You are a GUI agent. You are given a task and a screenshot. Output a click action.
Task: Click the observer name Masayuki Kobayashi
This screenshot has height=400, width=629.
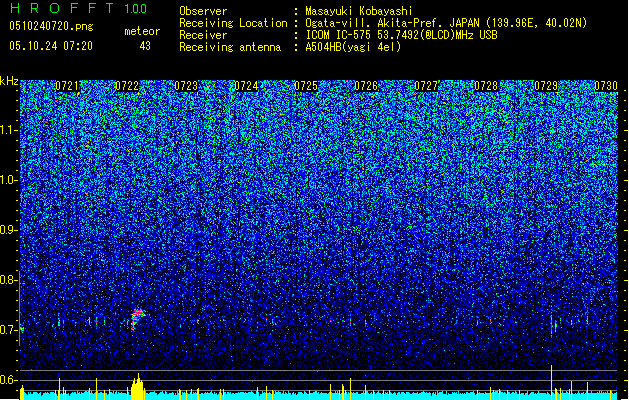pyautogui.click(x=359, y=11)
